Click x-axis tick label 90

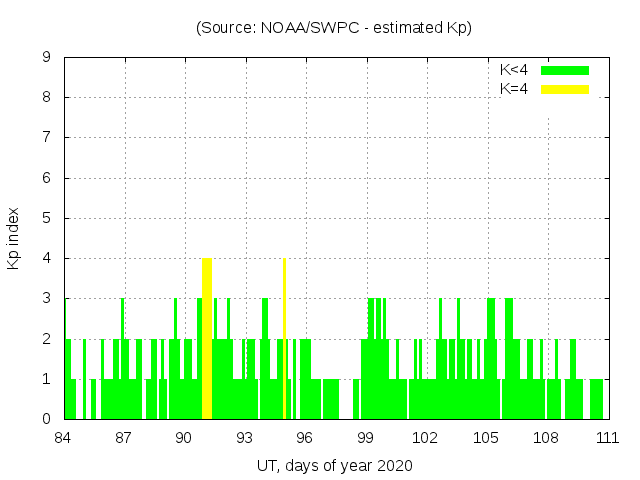(x=184, y=438)
